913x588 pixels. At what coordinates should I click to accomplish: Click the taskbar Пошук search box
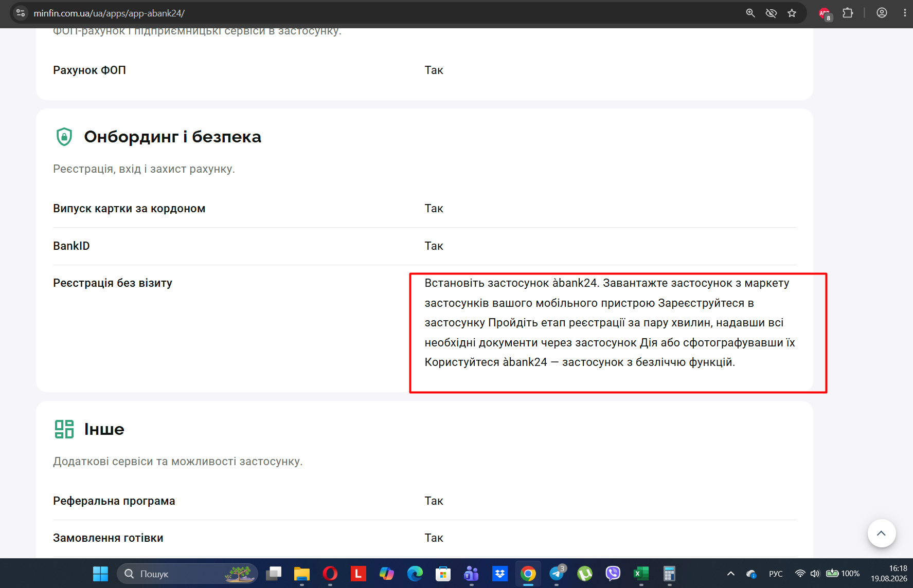187,574
